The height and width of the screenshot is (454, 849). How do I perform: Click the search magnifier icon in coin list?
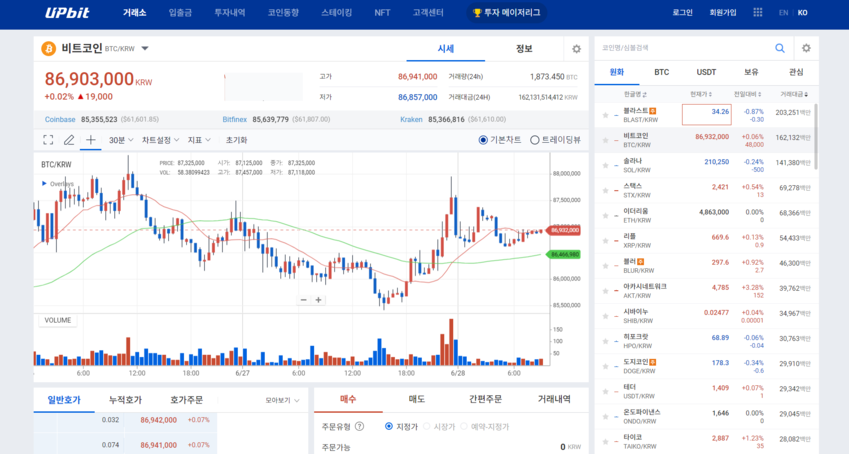pos(780,48)
